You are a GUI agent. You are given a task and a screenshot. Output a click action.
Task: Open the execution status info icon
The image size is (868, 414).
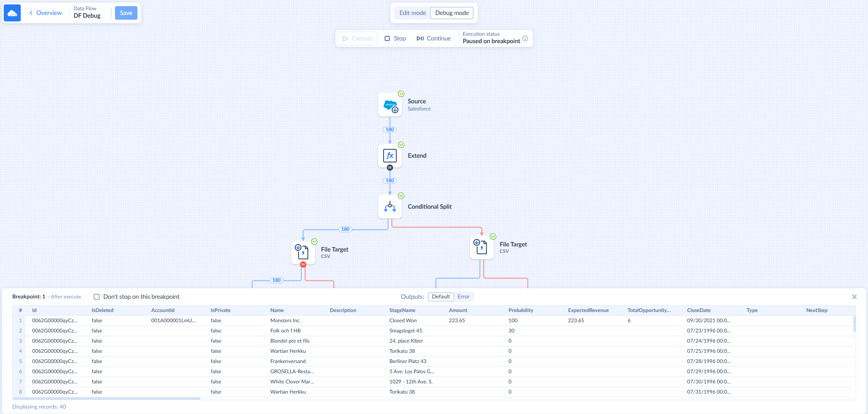[525, 38]
